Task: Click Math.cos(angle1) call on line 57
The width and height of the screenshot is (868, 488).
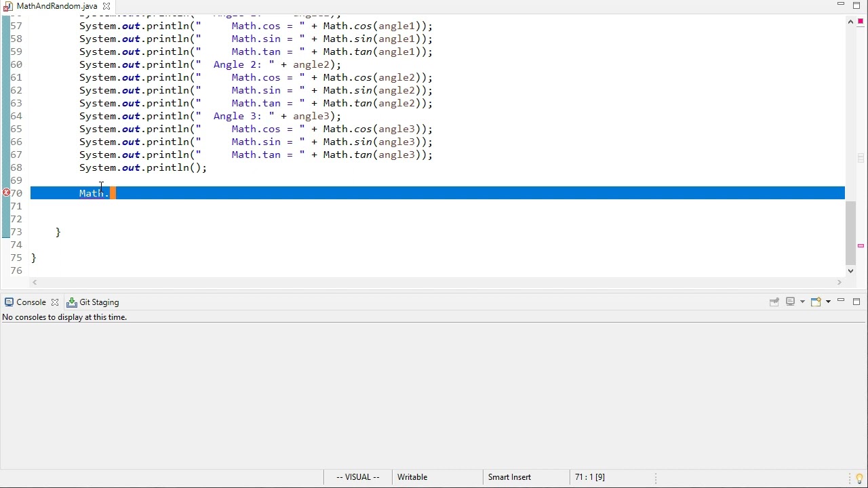Action: point(375,26)
